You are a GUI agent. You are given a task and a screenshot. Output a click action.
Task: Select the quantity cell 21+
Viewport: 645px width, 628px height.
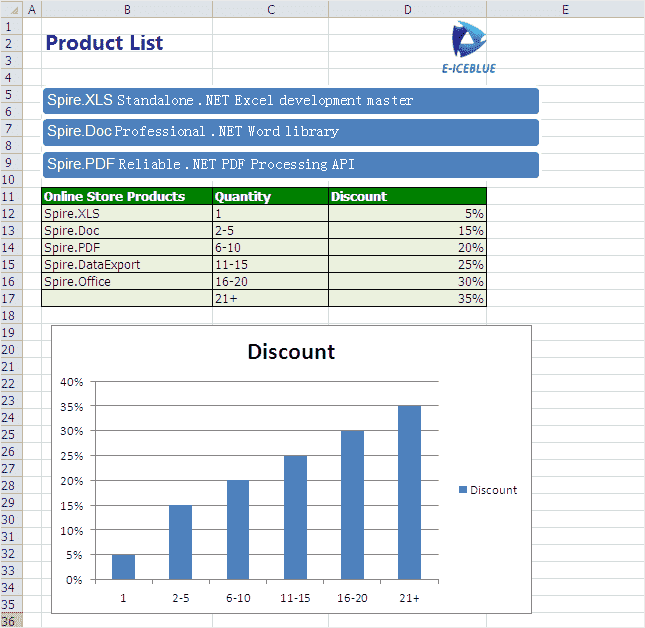[271, 298]
